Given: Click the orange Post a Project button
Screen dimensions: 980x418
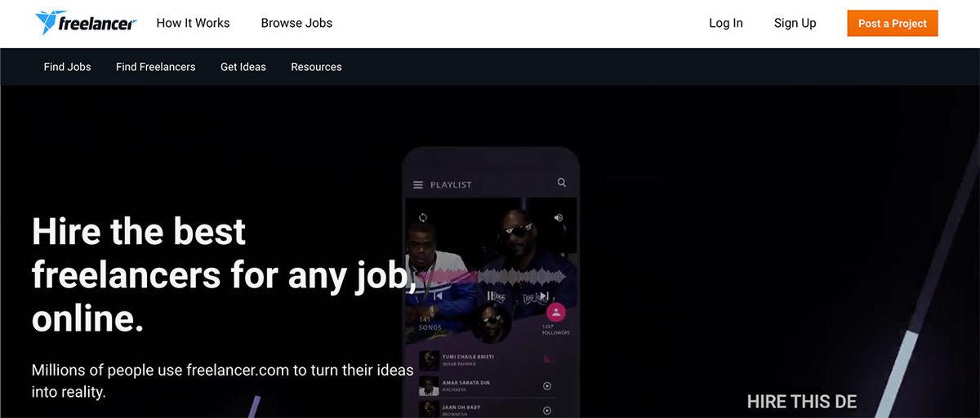Looking at the screenshot, I should (893, 24).
